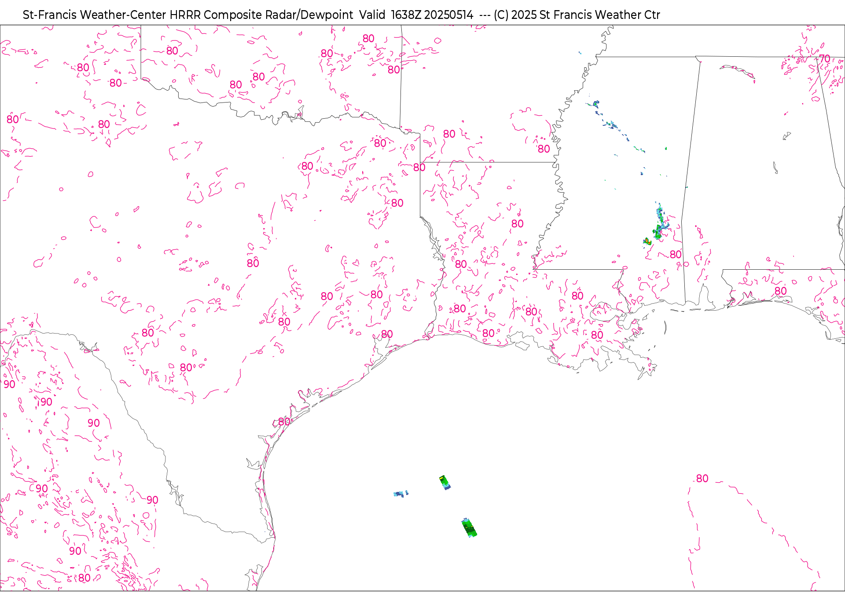Click the "70" dewpoint contour label
The width and height of the screenshot is (845, 616).
pyautogui.click(x=824, y=59)
